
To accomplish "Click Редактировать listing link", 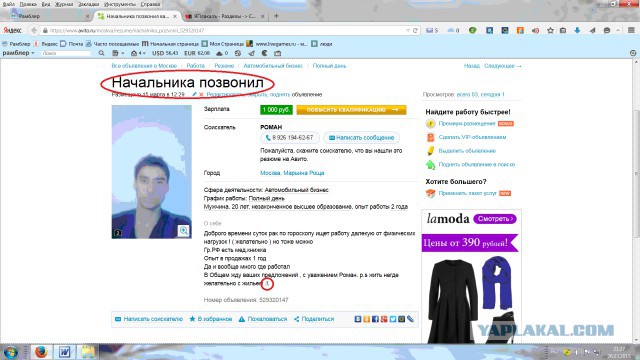I will (x=224, y=94).
